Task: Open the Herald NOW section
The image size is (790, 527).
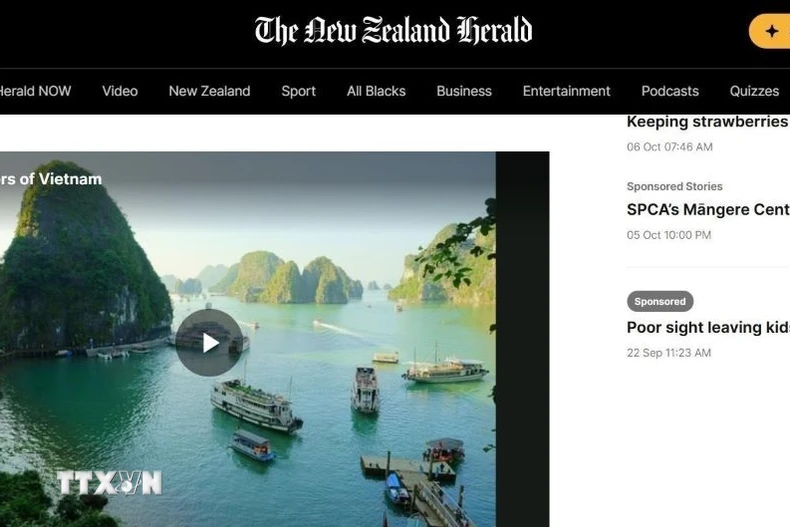Action: (x=35, y=91)
